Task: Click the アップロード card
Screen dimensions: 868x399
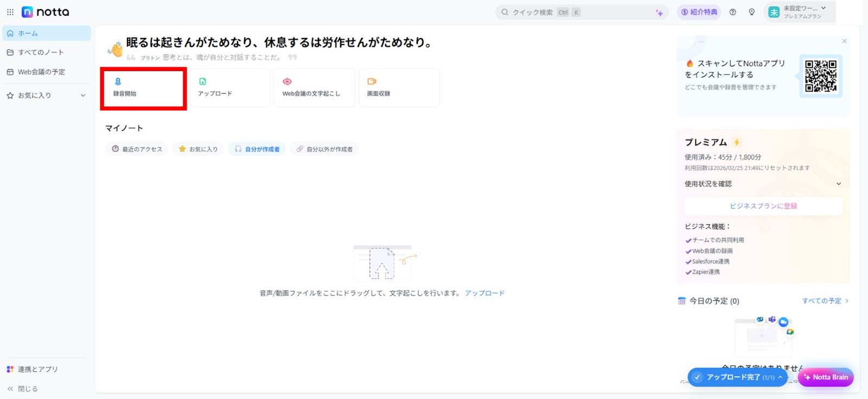Action: pos(230,88)
